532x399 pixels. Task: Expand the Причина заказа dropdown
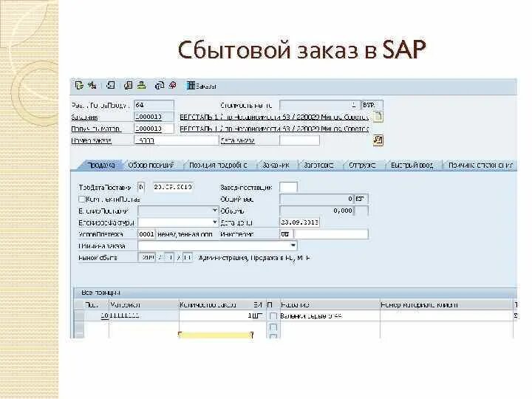[x=293, y=245]
